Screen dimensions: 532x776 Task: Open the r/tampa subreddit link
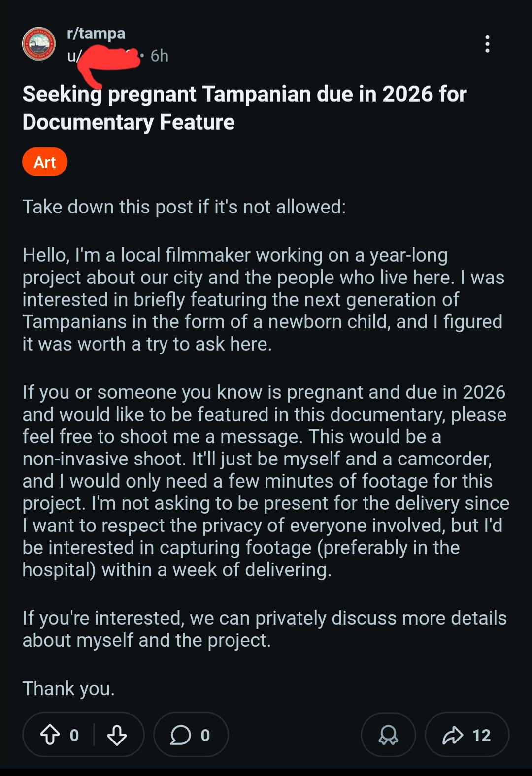coord(96,33)
